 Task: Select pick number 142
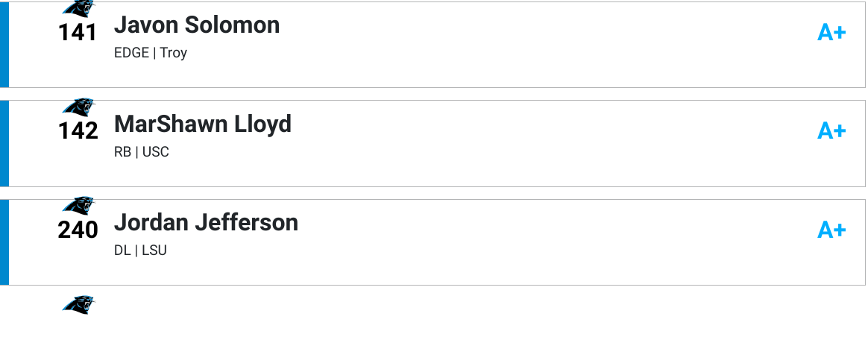[x=78, y=131]
